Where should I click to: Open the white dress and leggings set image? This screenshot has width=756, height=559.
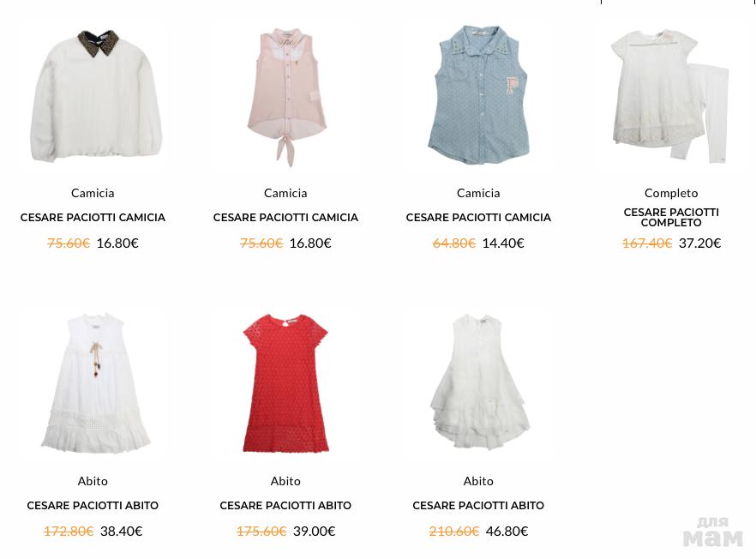[x=669, y=97]
